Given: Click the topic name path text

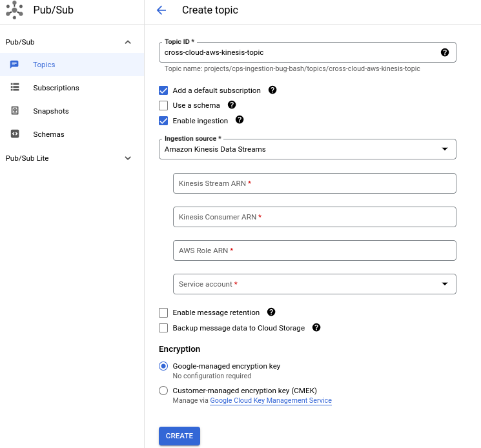Looking at the screenshot, I should coord(292,68).
